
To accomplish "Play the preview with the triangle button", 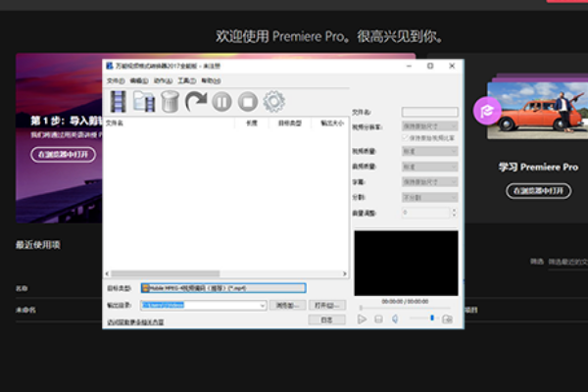I will tap(362, 319).
